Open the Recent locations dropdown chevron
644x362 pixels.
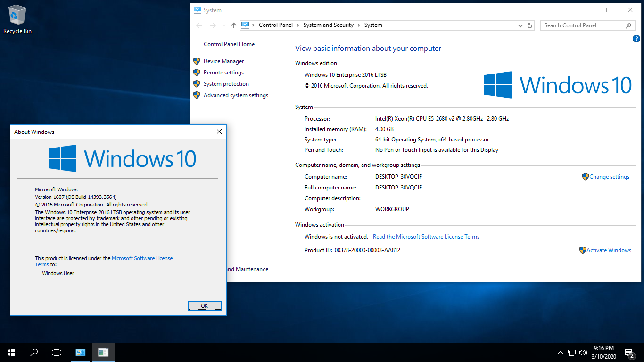coord(223,25)
